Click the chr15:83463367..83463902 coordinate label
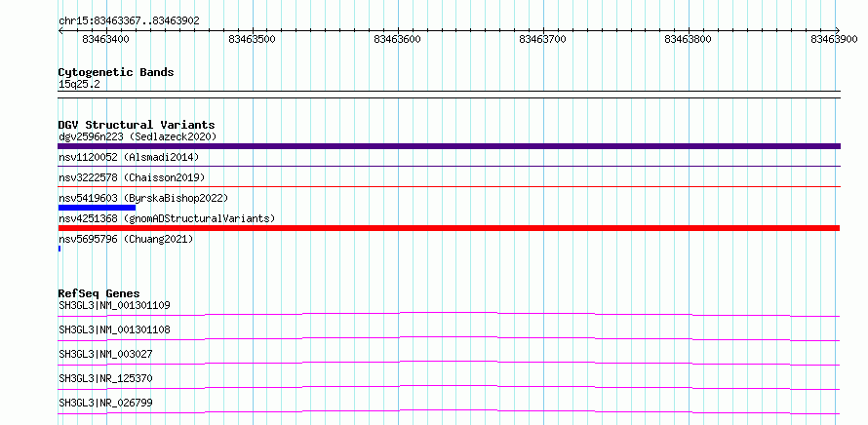This screenshot has width=868, height=425. pyautogui.click(x=129, y=21)
